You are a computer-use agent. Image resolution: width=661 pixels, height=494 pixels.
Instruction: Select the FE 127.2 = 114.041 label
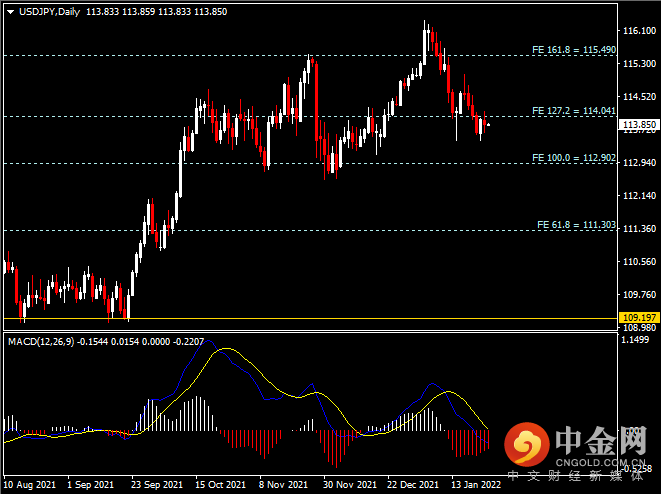[574, 110]
